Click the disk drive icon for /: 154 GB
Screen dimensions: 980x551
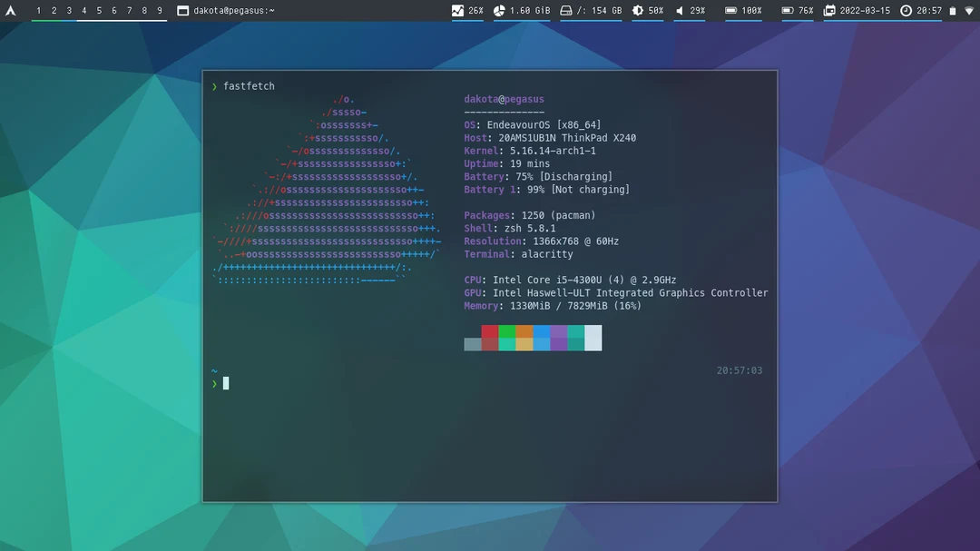point(564,11)
